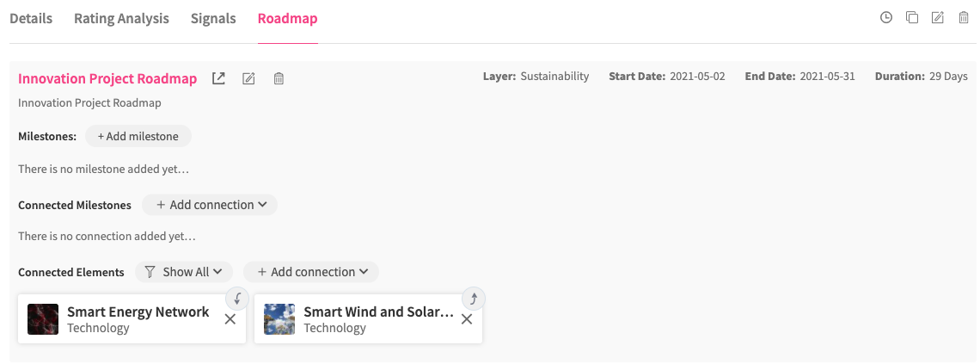Go to the Rating Analysis tab
This screenshot has width=980, height=364.
tap(121, 19)
